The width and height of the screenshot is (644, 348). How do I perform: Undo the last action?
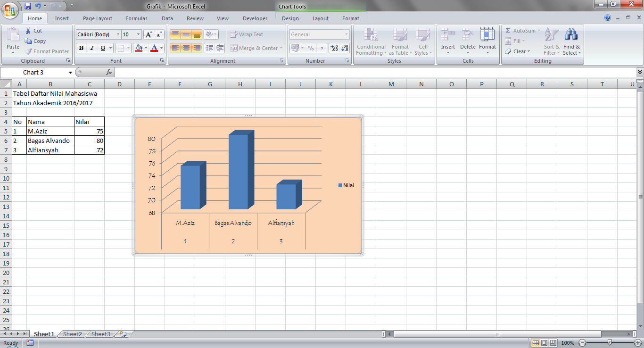(38, 6)
